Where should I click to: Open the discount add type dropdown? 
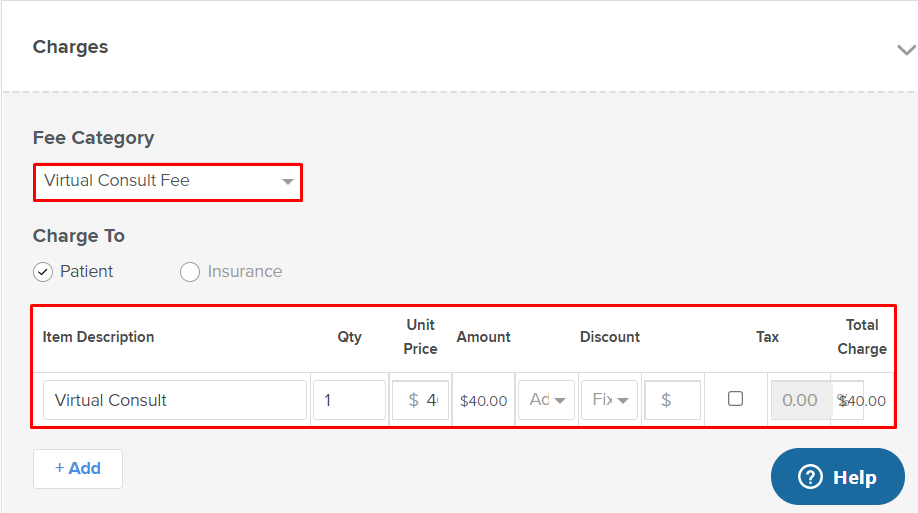(x=546, y=400)
